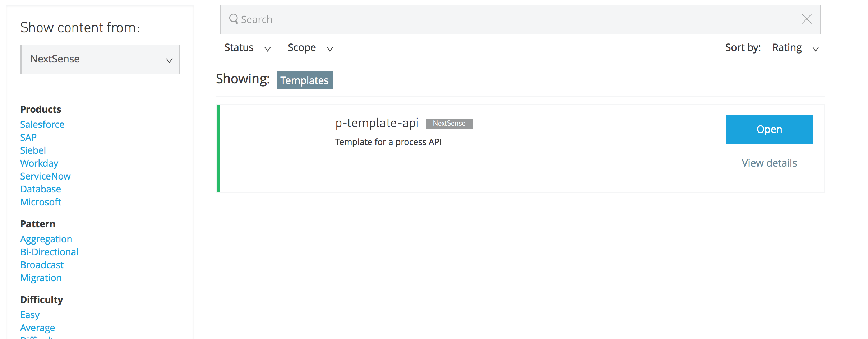Click the search magnifier icon
The image size is (868, 339).
coord(234,19)
